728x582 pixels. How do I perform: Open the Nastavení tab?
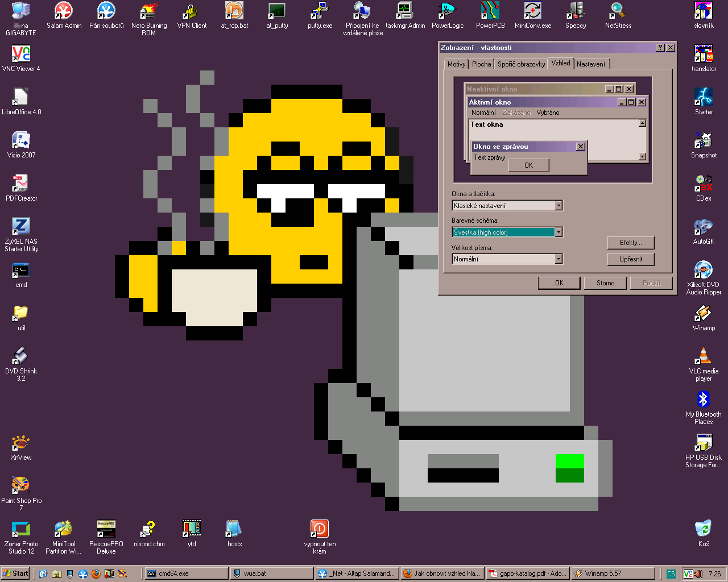pos(591,64)
